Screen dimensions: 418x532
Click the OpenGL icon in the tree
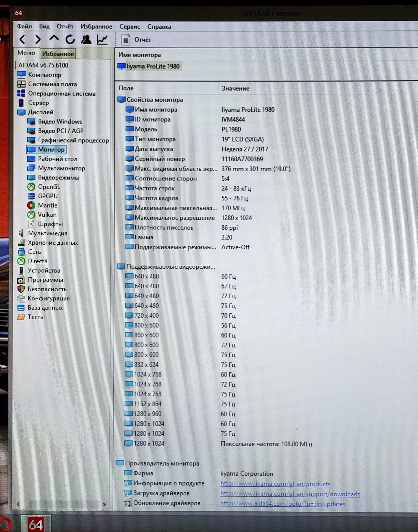click(x=31, y=187)
